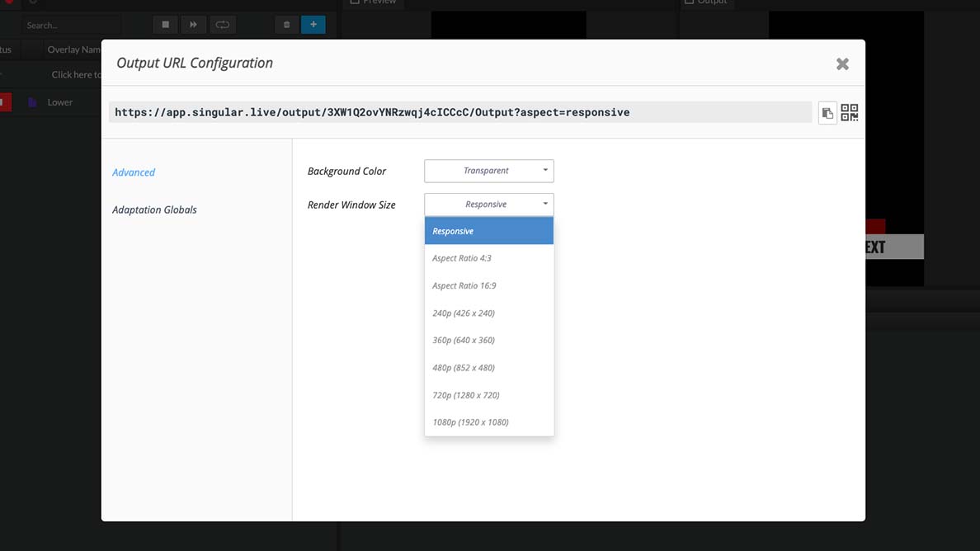980x551 pixels.
Task: Click the trash delete icon
Action: pyautogui.click(x=286, y=25)
